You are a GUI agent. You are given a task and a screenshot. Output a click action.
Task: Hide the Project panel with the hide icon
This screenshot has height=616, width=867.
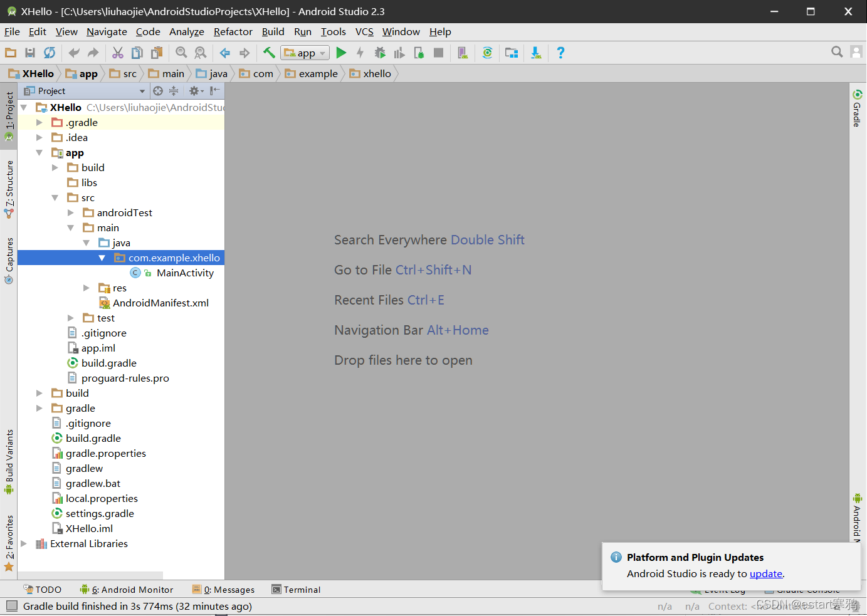[214, 91]
